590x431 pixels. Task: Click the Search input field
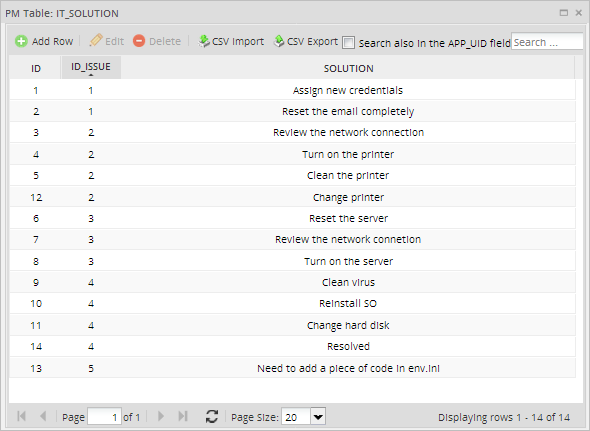pyautogui.click(x=547, y=42)
